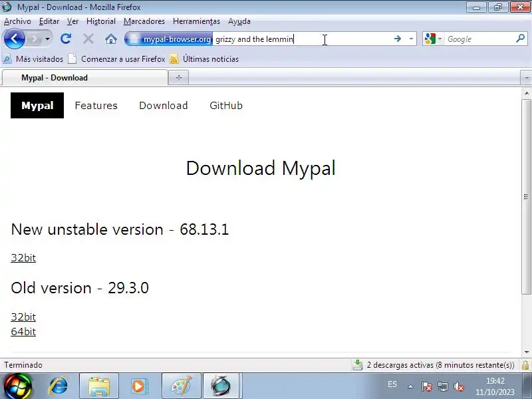Screen dimensions: 532x399
Task: Open the Comenzar a usar Firefox bookmark
Action: (117, 59)
